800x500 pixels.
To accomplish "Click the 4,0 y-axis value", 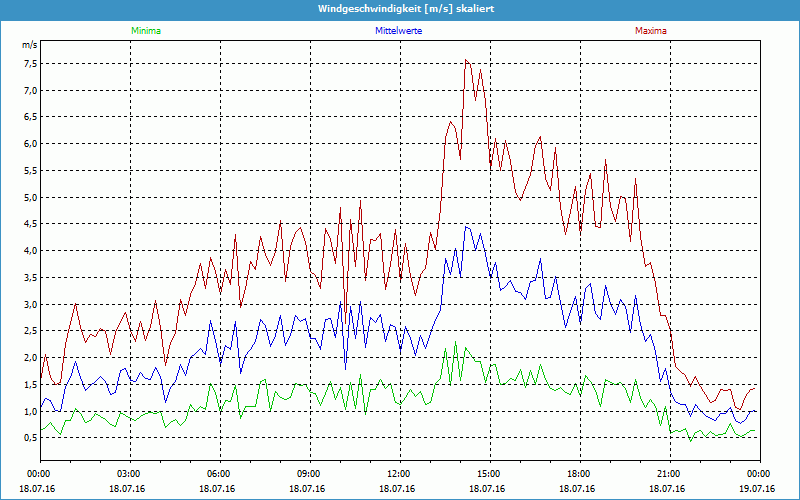I will (x=31, y=251).
